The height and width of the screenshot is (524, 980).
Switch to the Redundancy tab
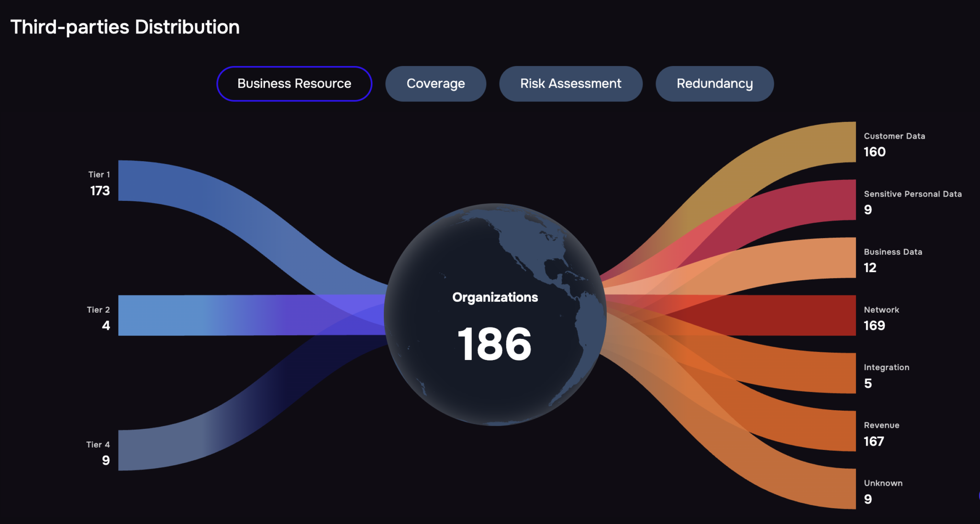coord(714,84)
